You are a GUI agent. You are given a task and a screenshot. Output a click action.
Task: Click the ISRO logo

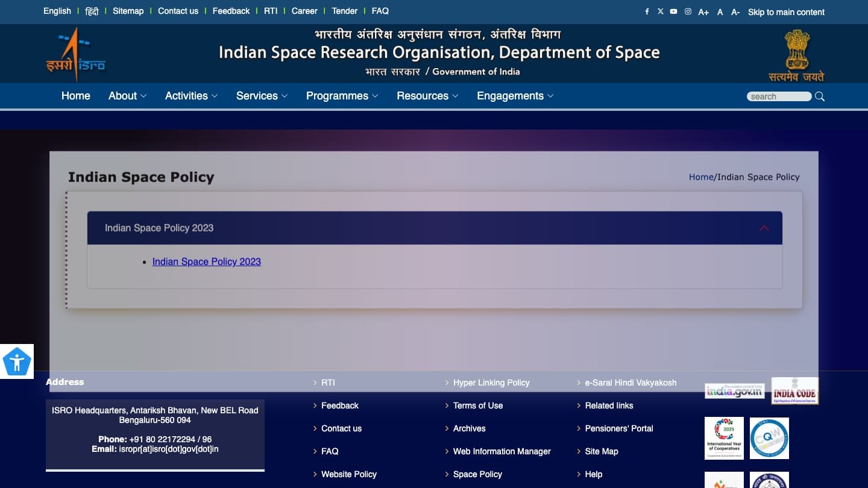76,54
